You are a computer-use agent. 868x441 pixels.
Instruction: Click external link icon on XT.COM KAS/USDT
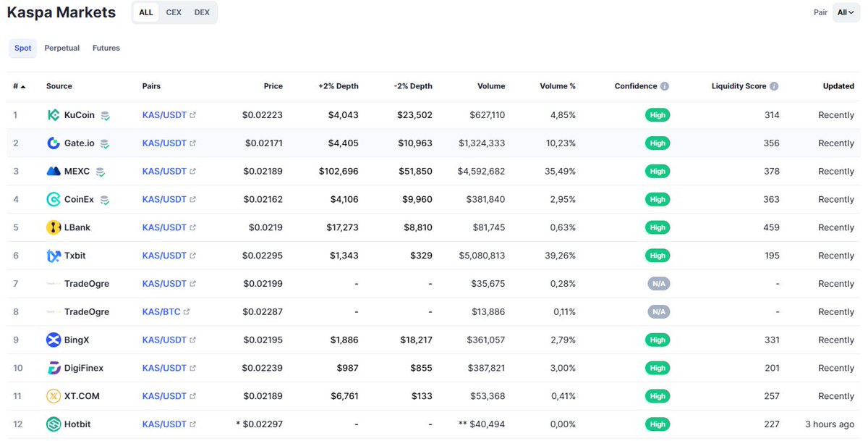tap(192, 396)
